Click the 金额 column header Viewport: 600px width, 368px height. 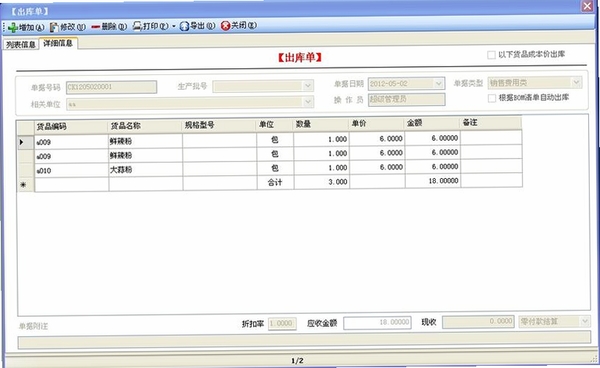[x=432, y=123]
